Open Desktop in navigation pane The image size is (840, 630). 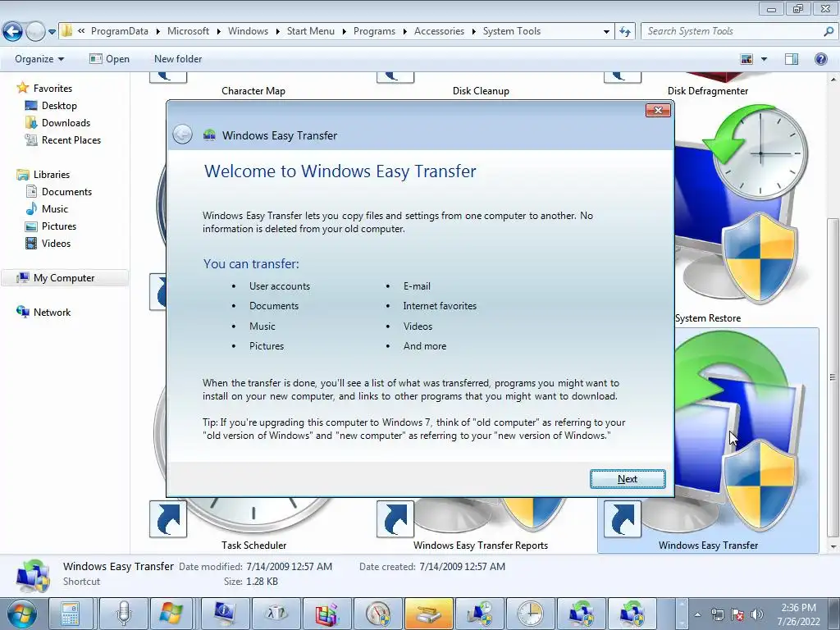click(59, 106)
